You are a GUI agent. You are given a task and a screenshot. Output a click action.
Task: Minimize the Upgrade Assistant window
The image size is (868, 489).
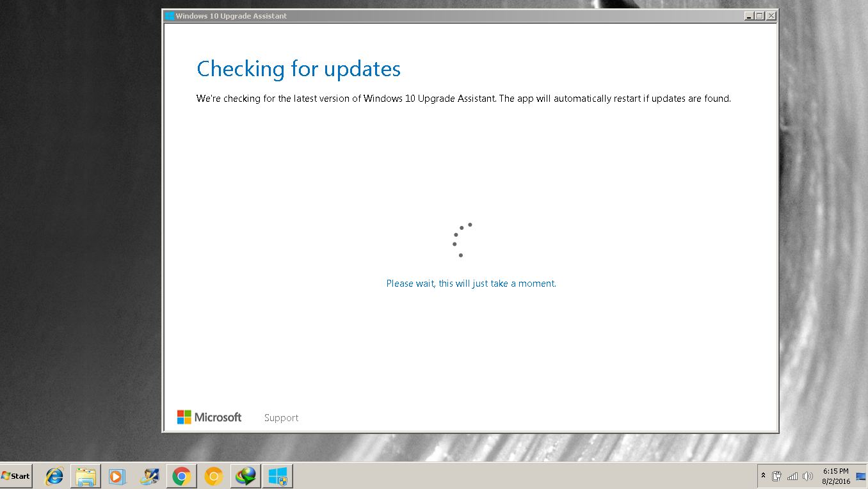point(749,16)
